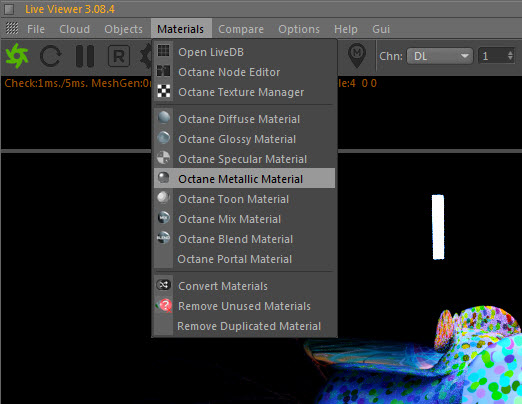This screenshot has width=522, height=404.
Task: Create an Octane Mix Material
Action: pyautogui.click(x=244, y=219)
